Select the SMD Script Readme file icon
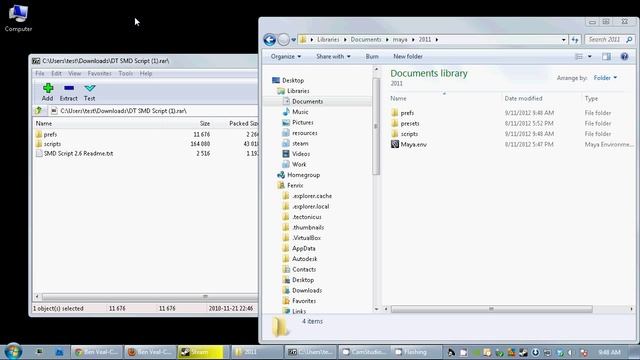Screen dimensions: 640x360 pos(39,153)
